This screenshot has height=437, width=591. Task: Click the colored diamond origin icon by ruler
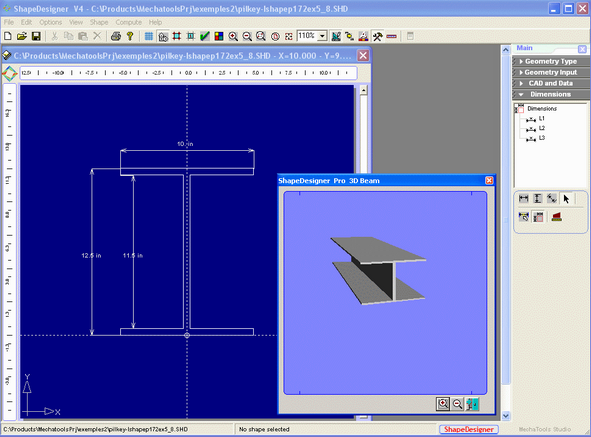(x=10, y=73)
